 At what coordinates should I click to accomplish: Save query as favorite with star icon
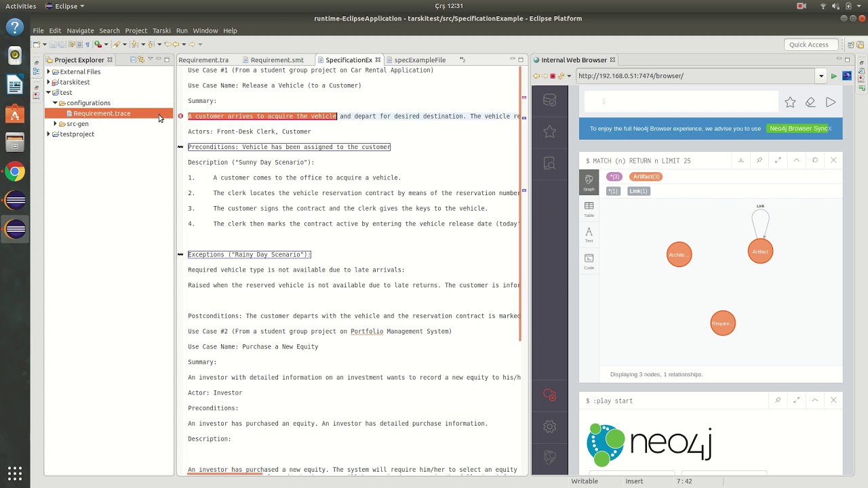pos(790,102)
